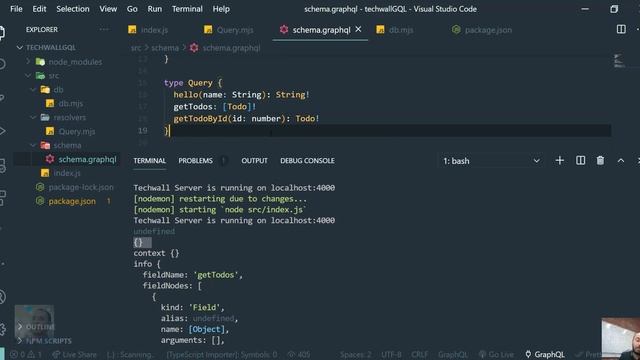Switch to the Query.mjs editor tab
Image resolution: width=640 pixels, height=360 pixels.
229,30
